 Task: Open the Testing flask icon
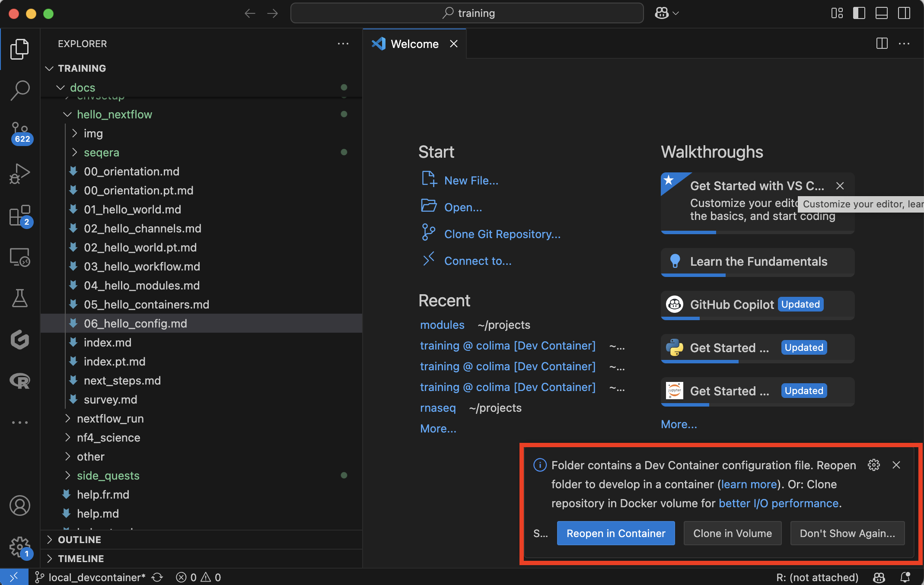[20, 298]
